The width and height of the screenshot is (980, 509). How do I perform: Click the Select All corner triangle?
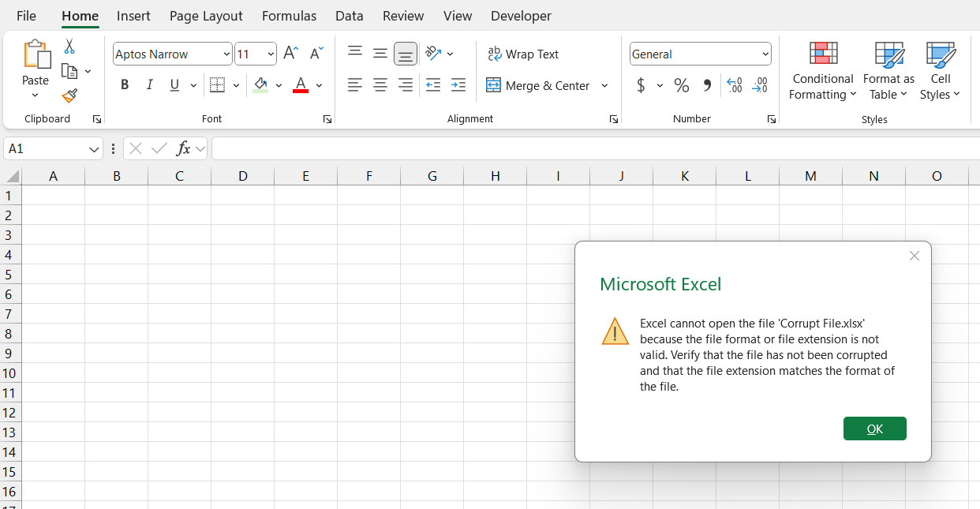click(12, 176)
